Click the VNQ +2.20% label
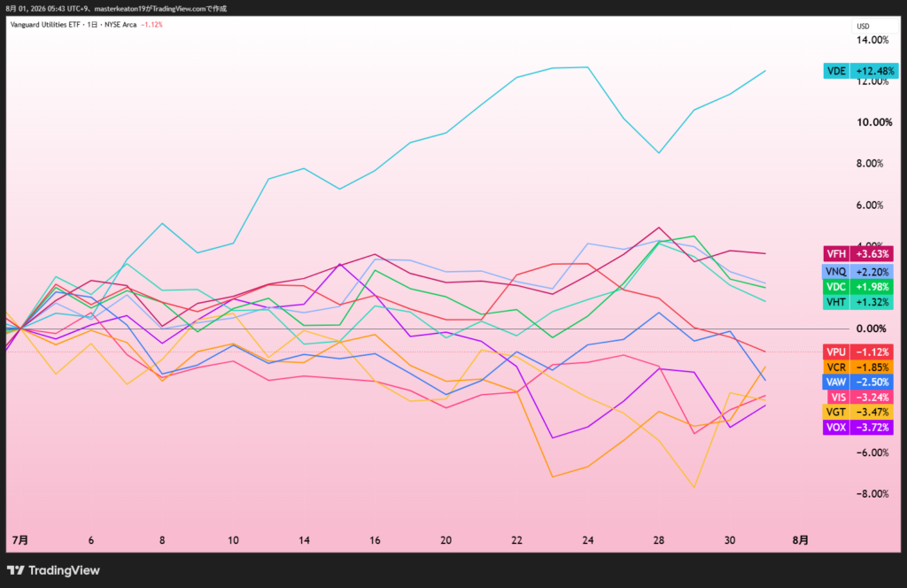Screen dimensions: 907x588 857,272
